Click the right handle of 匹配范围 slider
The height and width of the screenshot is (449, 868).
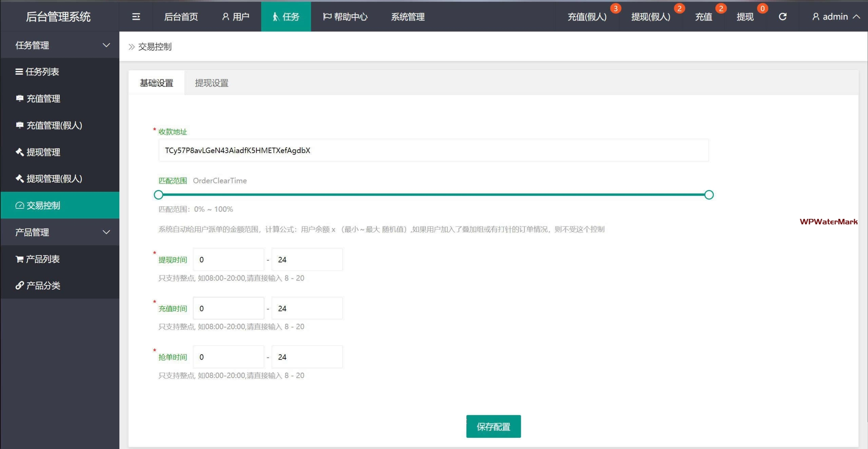coord(709,195)
